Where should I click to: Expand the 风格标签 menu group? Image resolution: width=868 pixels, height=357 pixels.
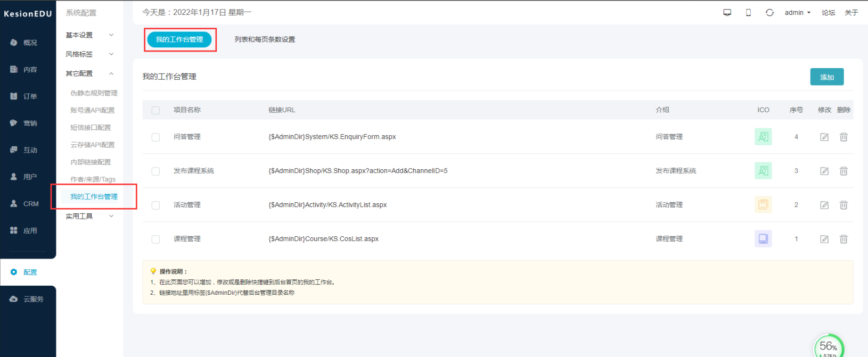pos(89,54)
